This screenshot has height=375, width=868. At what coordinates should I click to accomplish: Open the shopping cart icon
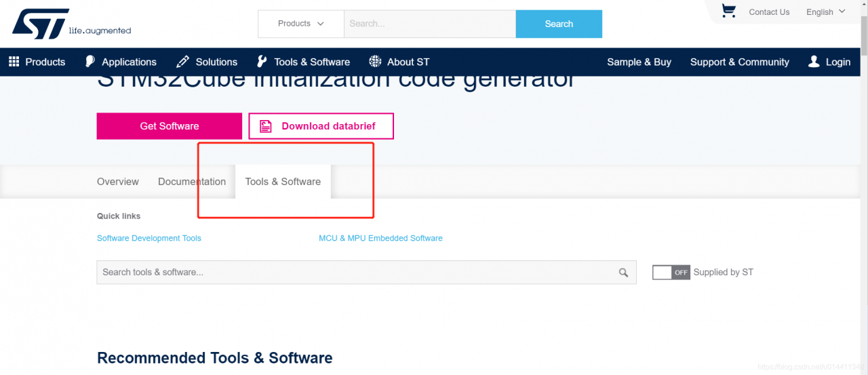click(729, 11)
